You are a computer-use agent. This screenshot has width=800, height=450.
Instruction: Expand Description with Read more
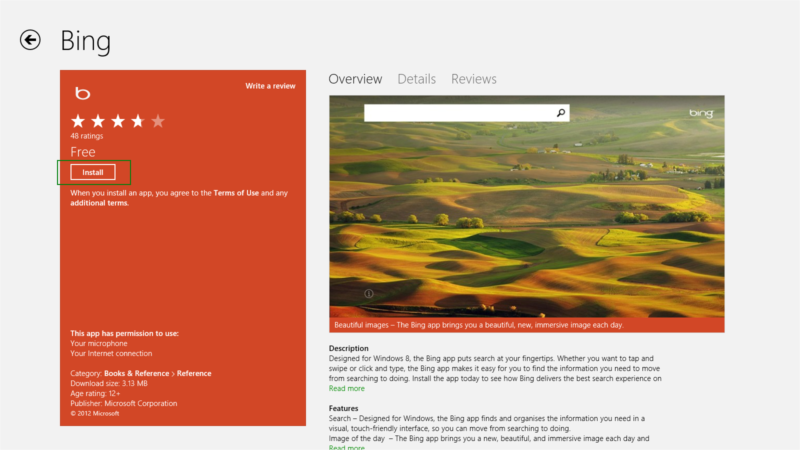point(346,388)
